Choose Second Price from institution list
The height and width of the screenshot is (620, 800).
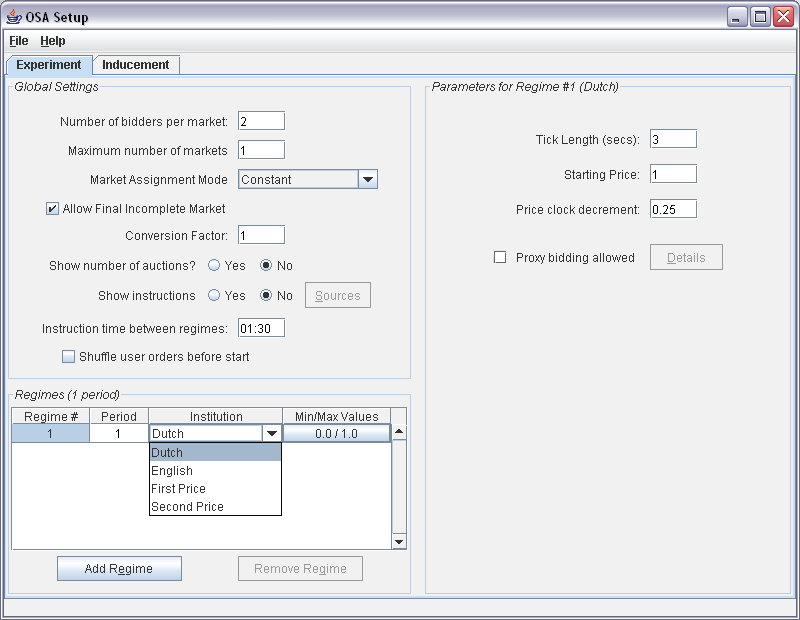pos(215,507)
